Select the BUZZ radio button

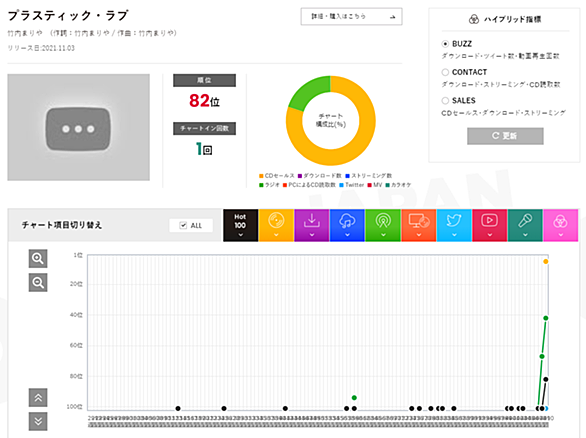click(x=445, y=44)
